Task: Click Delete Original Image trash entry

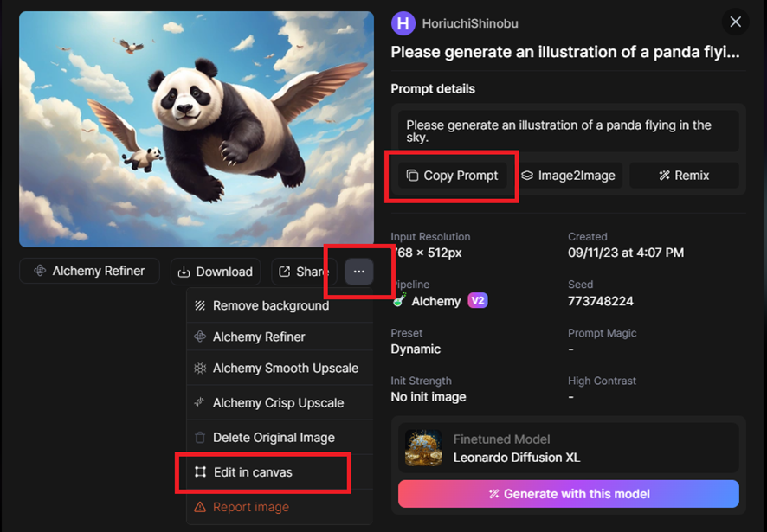Action: pyautogui.click(x=280, y=437)
